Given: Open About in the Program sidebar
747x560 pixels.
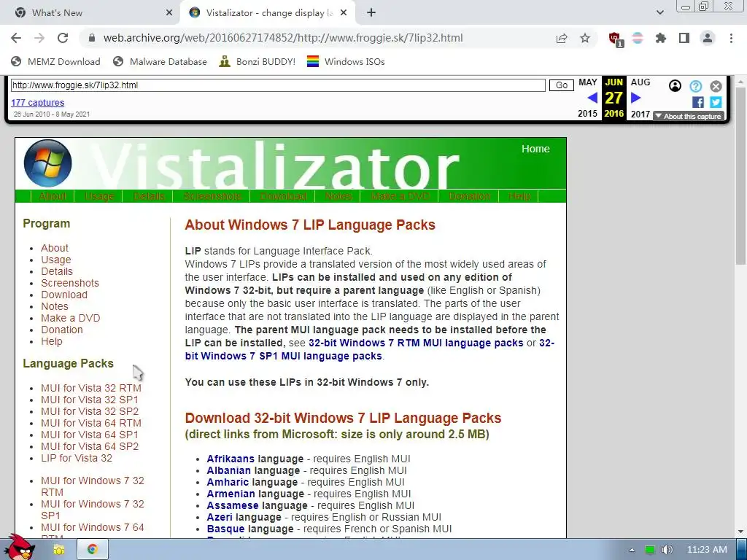Looking at the screenshot, I should 55,248.
